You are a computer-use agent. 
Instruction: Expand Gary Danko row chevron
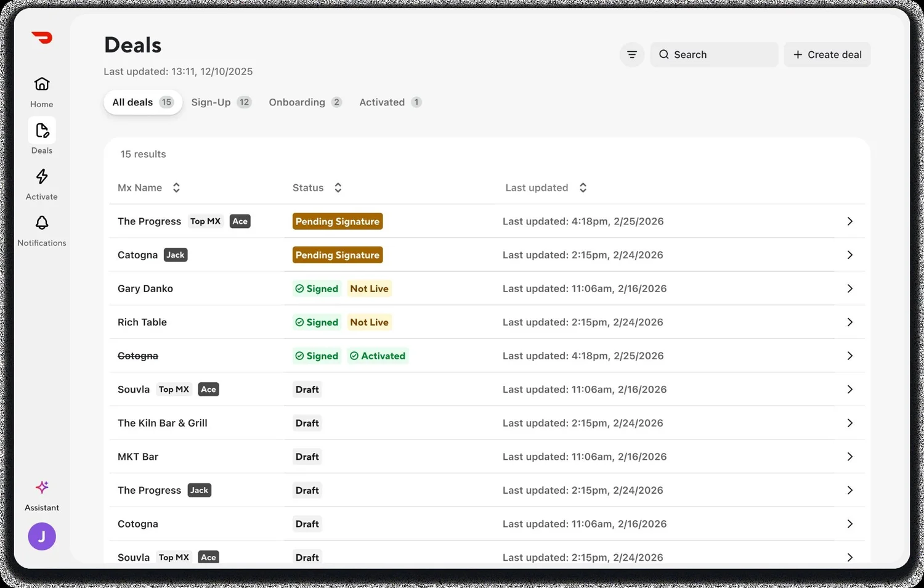pos(849,288)
